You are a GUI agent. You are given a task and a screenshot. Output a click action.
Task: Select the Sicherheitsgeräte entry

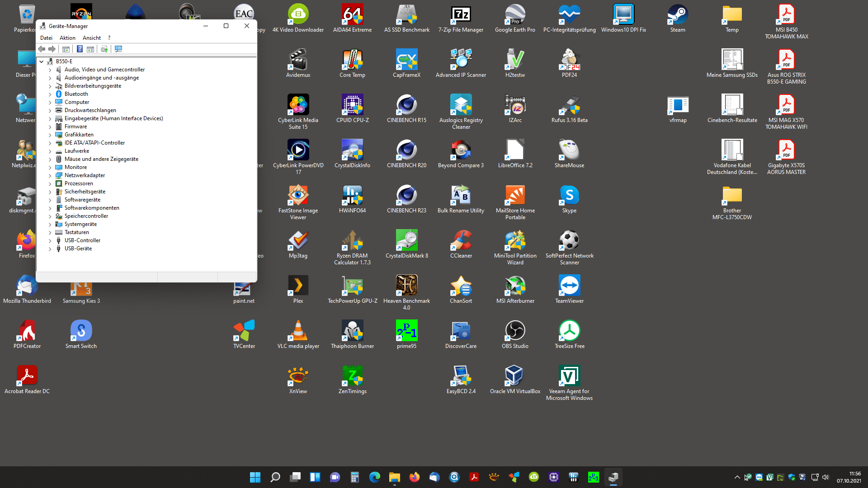pos(85,192)
